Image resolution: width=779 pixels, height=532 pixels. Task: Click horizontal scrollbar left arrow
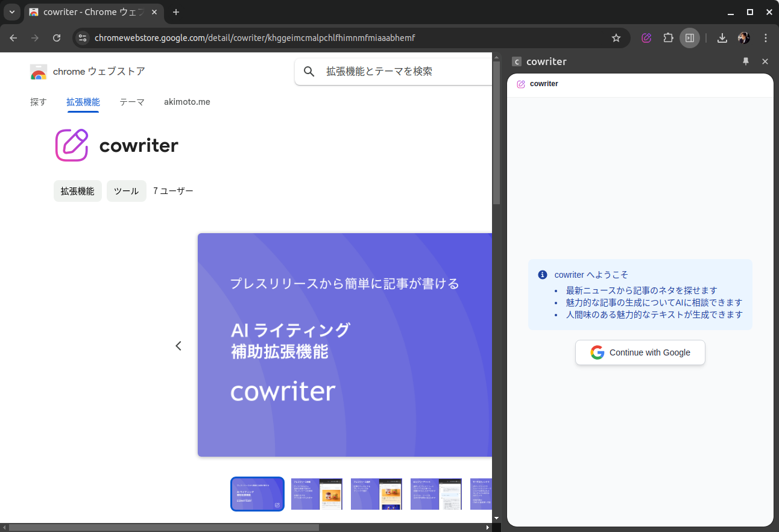[x=4, y=527]
